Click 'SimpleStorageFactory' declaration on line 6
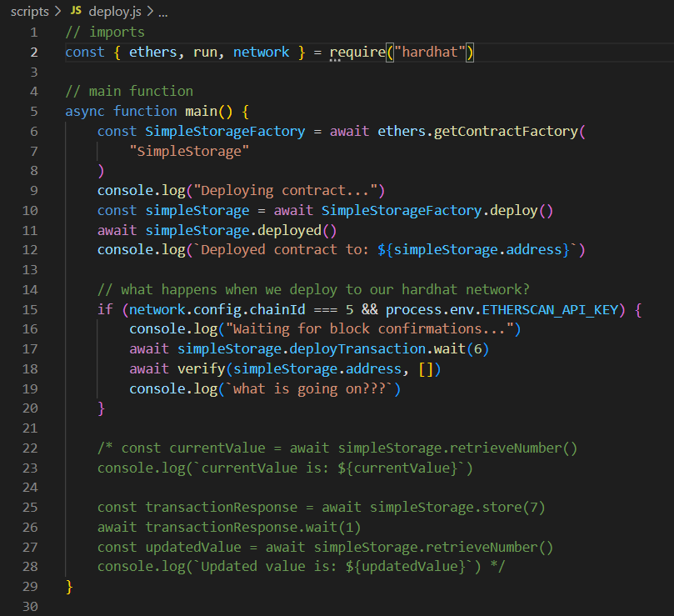The image size is (674, 616). [x=225, y=131]
